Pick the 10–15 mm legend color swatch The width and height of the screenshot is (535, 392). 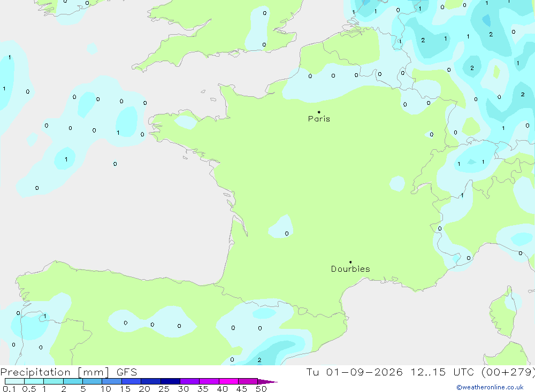(112, 381)
